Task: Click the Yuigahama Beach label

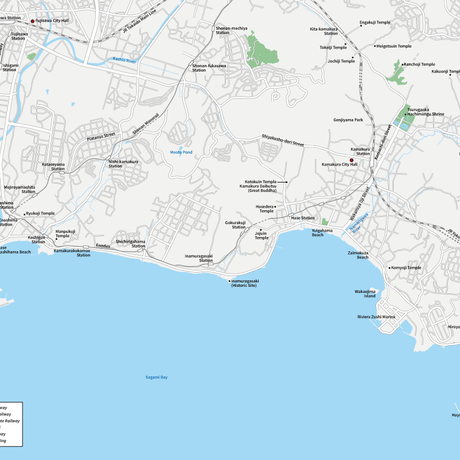Action: [x=322, y=233]
